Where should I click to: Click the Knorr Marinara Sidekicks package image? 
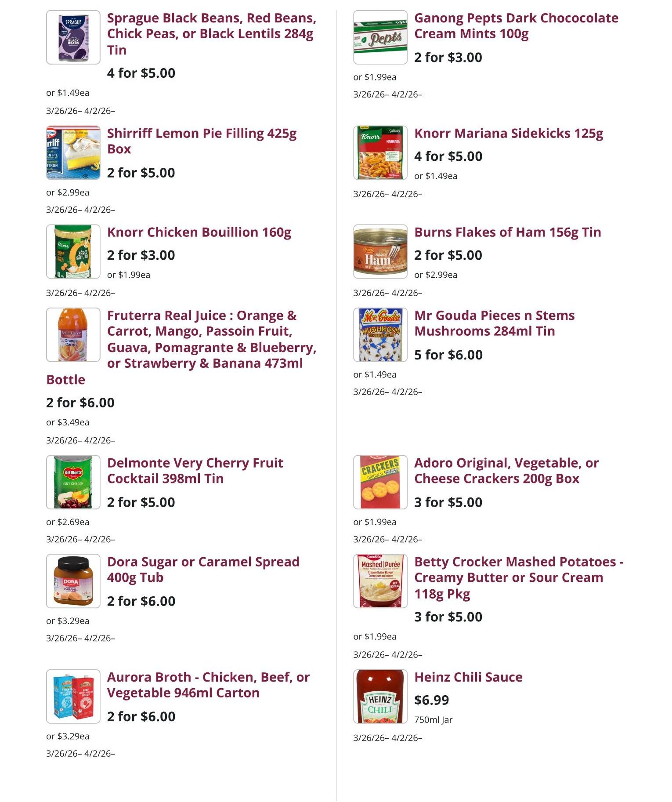click(x=380, y=153)
